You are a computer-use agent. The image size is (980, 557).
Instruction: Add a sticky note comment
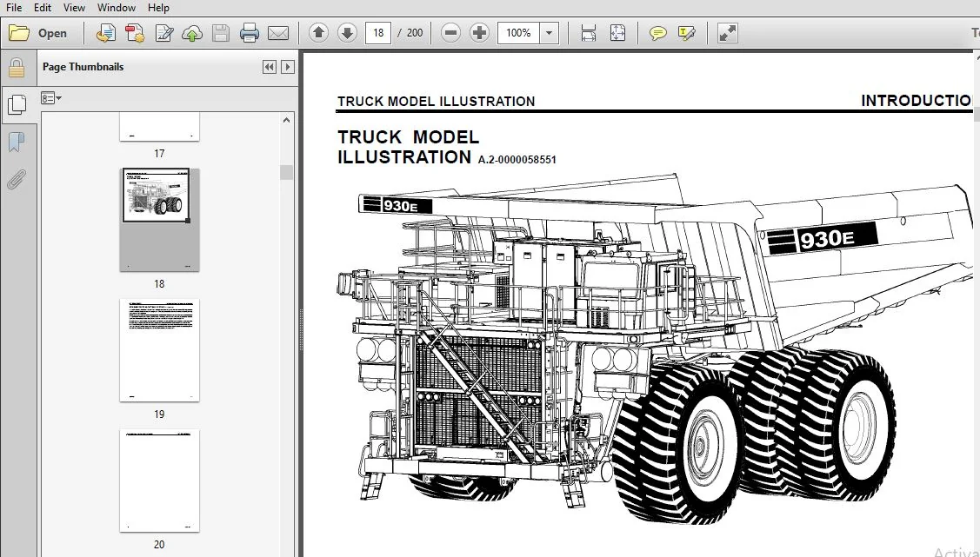657,32
